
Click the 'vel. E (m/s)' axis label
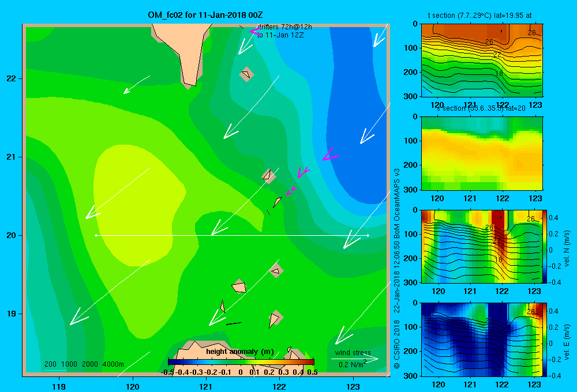567,342
